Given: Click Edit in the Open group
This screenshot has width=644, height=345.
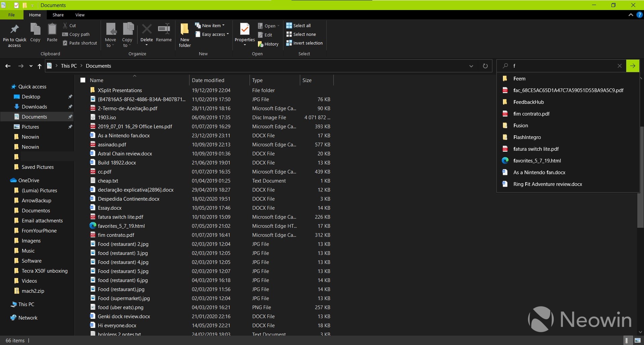Looking at the screenshot, I should (x=265, y=35).
